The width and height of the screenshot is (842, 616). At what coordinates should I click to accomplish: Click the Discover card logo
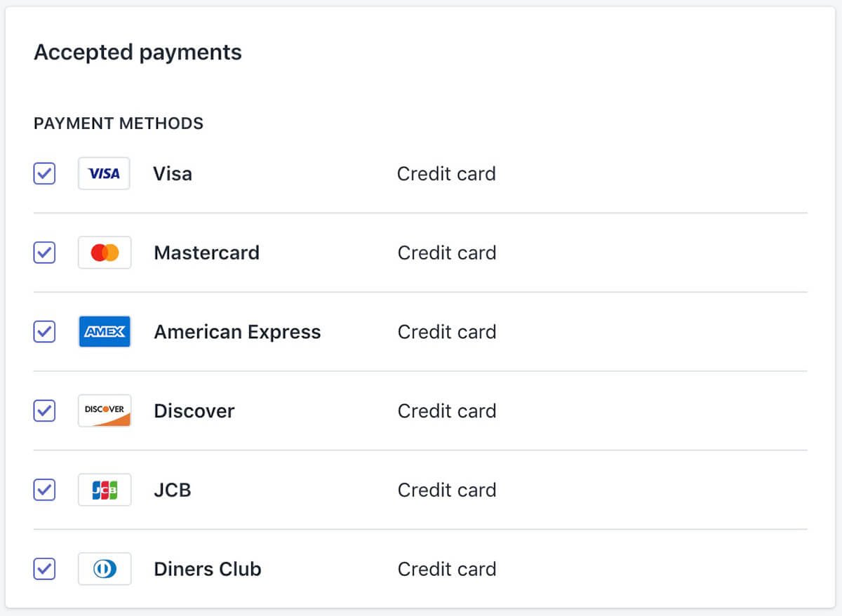click(104, 410)
